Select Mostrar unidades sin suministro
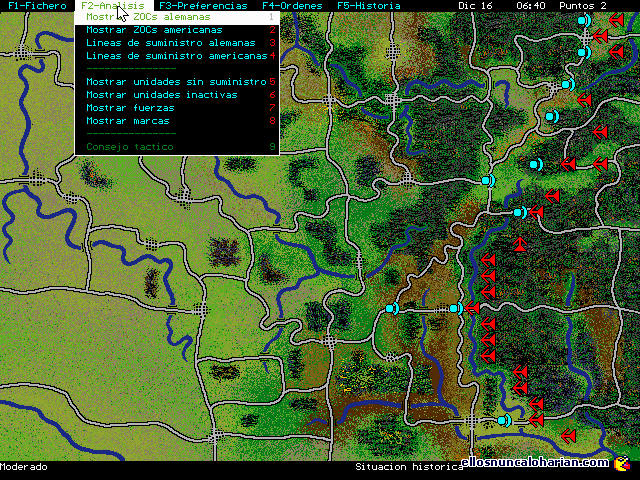 (x=177, y=82)
